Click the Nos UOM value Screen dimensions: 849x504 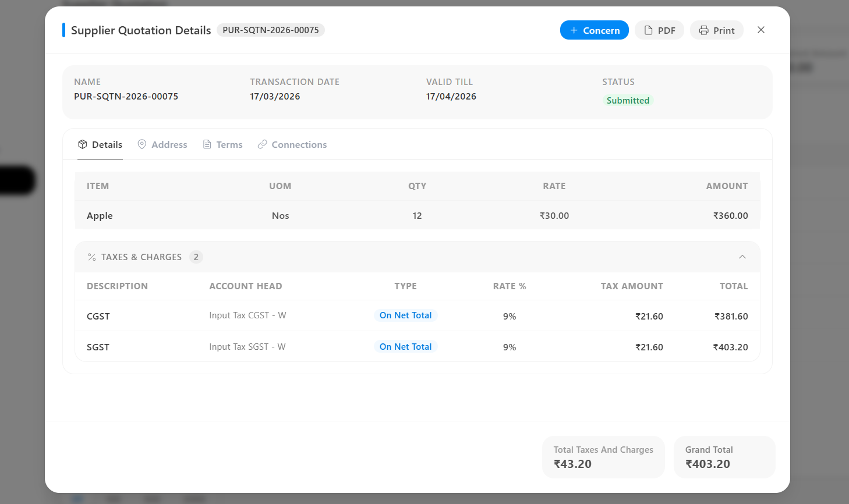coord(280,215)
